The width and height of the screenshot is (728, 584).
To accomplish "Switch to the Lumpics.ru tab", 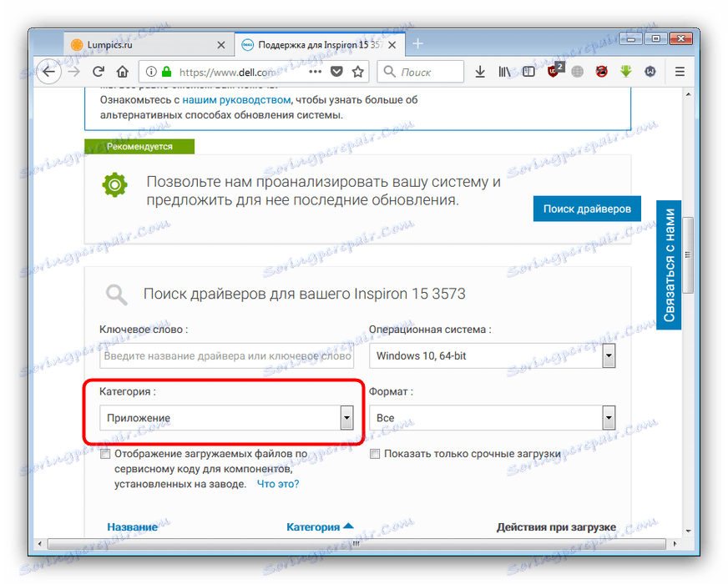I will coord(148,45).
